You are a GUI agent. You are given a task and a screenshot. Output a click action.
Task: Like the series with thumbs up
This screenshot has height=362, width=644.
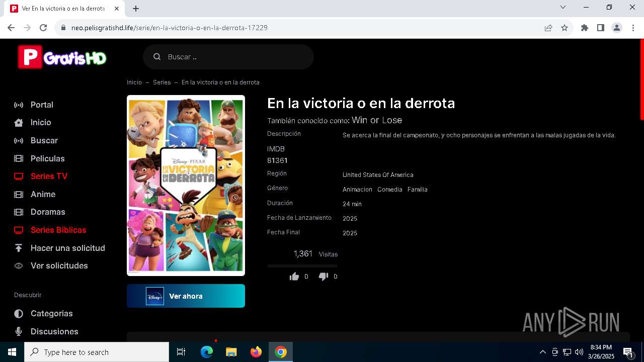294,277
